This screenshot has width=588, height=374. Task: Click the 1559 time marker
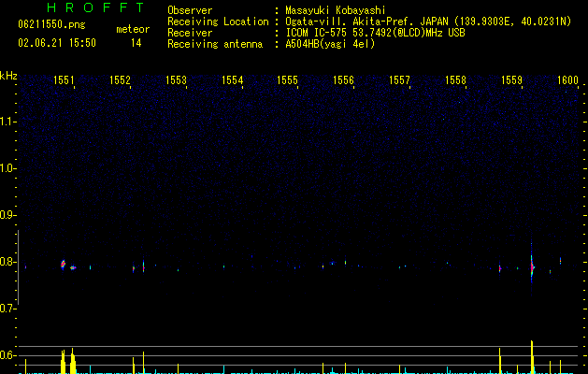[x=511, y=80]
